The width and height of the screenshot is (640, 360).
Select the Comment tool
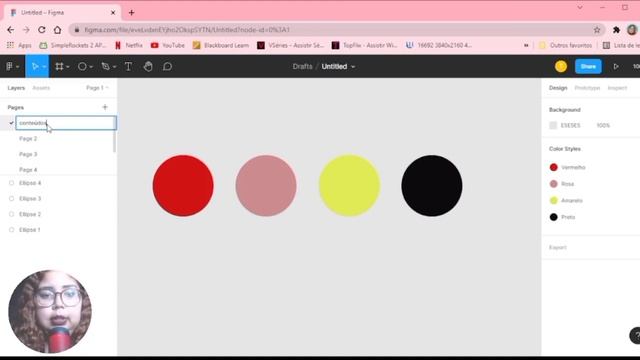[167, 67]
